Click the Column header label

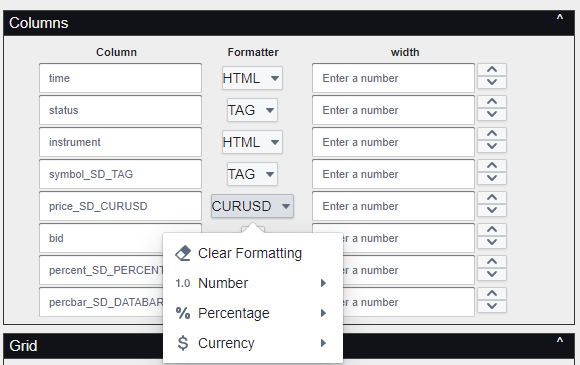[117, 52]
